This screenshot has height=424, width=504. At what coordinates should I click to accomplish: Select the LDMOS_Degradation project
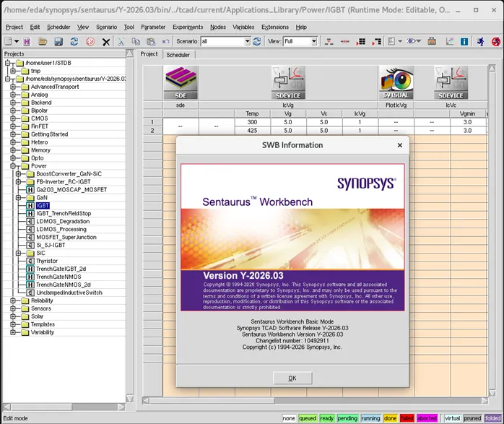coord(63,222)
